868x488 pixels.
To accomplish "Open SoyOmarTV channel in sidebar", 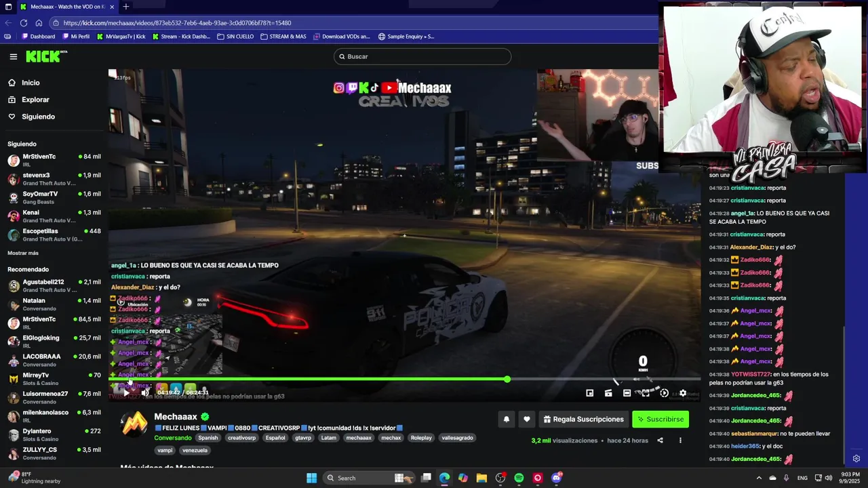I will [x=54, y=197].
